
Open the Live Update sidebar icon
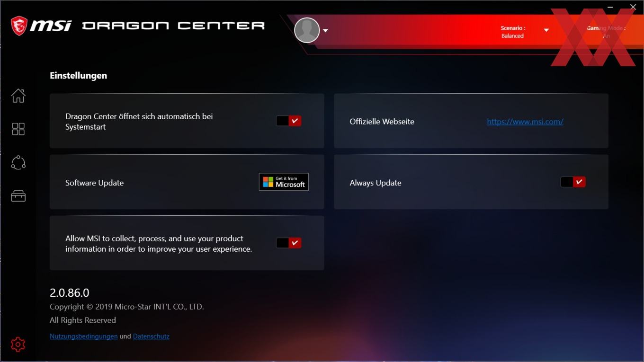point(18,162)
